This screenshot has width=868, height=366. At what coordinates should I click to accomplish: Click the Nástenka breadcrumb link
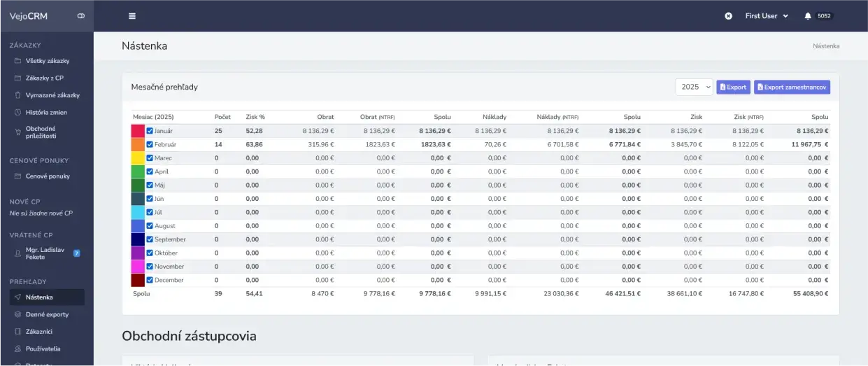[826, 46]
